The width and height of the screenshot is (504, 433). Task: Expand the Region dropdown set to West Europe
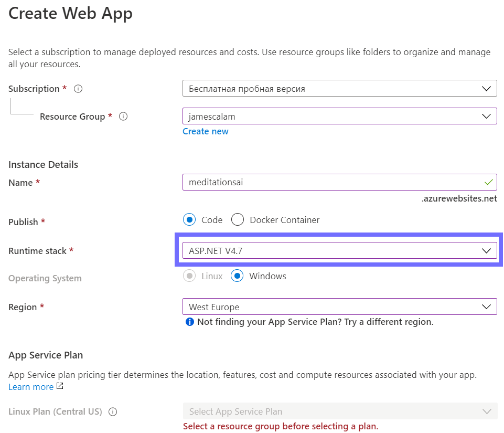click(x=339, y=307)
